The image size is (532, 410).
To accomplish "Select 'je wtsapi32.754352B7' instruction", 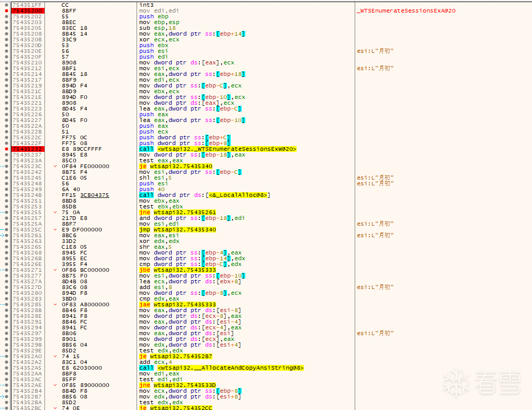I will point(176,357).
